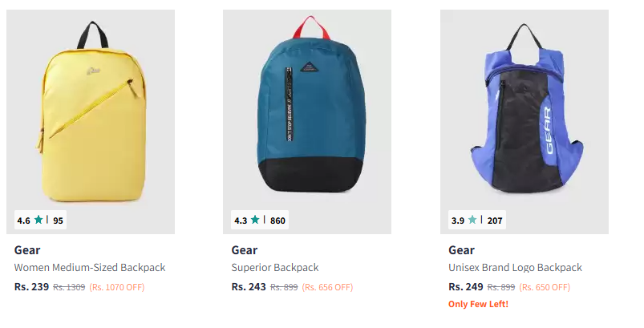Click the Rs. 249 price
644x328 pixels.
(466, 286)
